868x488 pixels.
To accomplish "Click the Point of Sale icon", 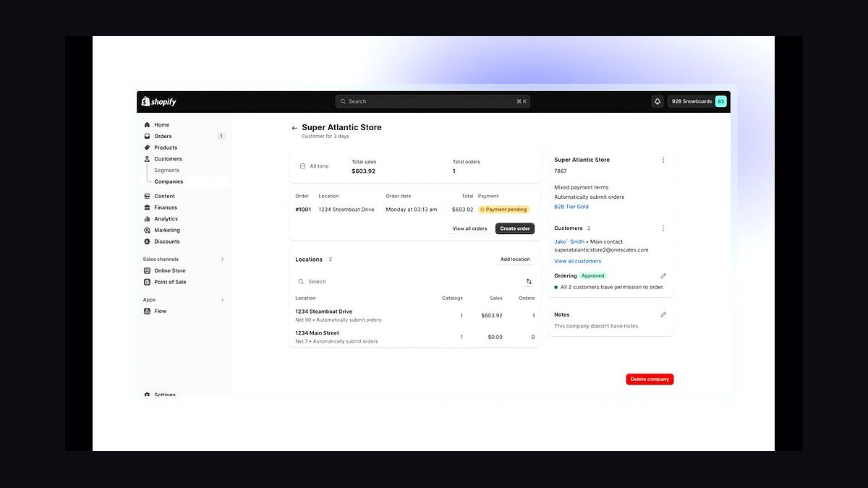I will pyautogui.click(x=148, y=282).
